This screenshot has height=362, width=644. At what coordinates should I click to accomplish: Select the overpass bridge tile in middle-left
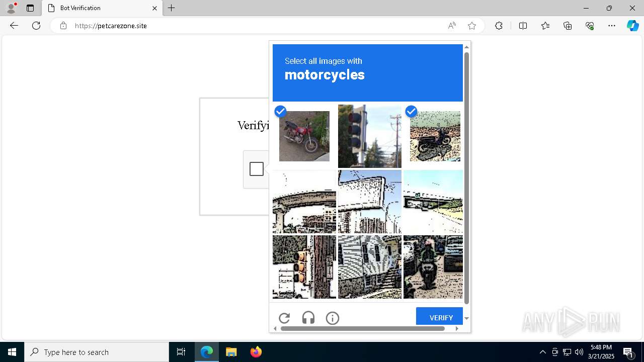tap(304, 202)
